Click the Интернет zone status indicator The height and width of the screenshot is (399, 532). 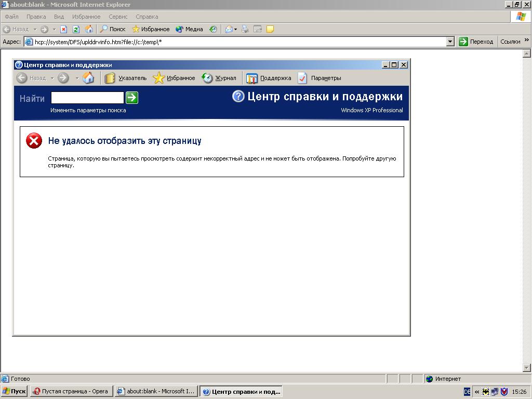(444, 379)
